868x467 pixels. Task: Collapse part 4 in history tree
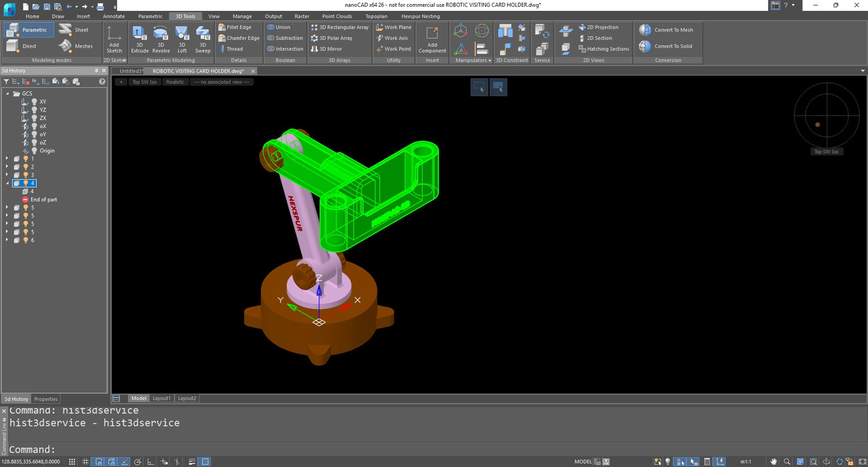click(7, 183)
